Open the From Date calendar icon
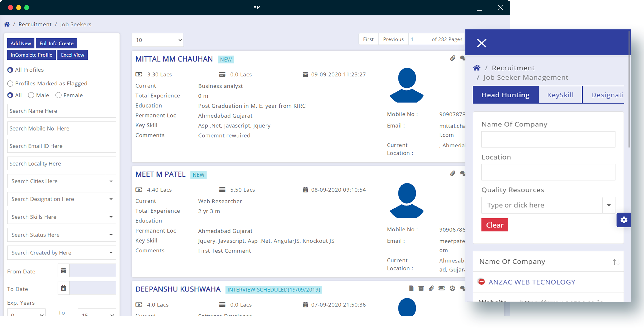Screen dimensions: 644x328 point(63,271)
